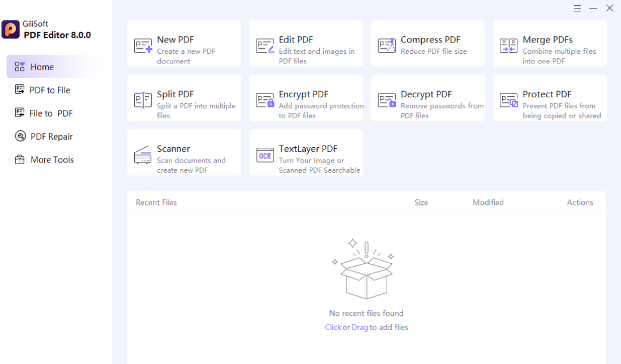Screen dimensions: 621x364
Task: Click the GiliSoft PDF Editor logo
Action: pyautogui.click(x=11, y=29)
